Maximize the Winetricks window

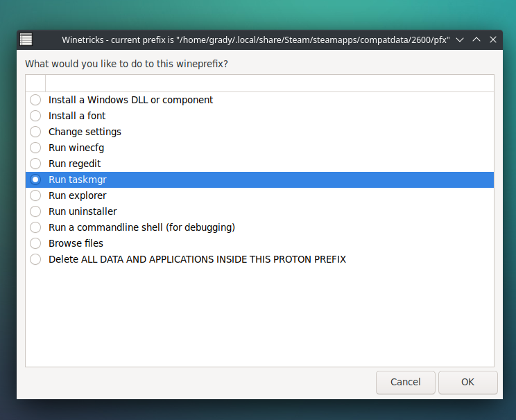coord(476,40)
